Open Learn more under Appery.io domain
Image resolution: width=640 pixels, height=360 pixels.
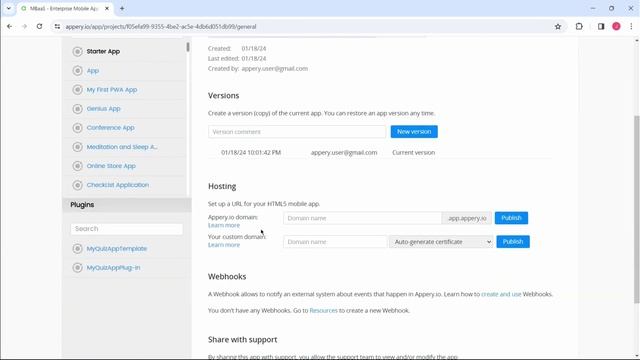click(x=224, y=225)
